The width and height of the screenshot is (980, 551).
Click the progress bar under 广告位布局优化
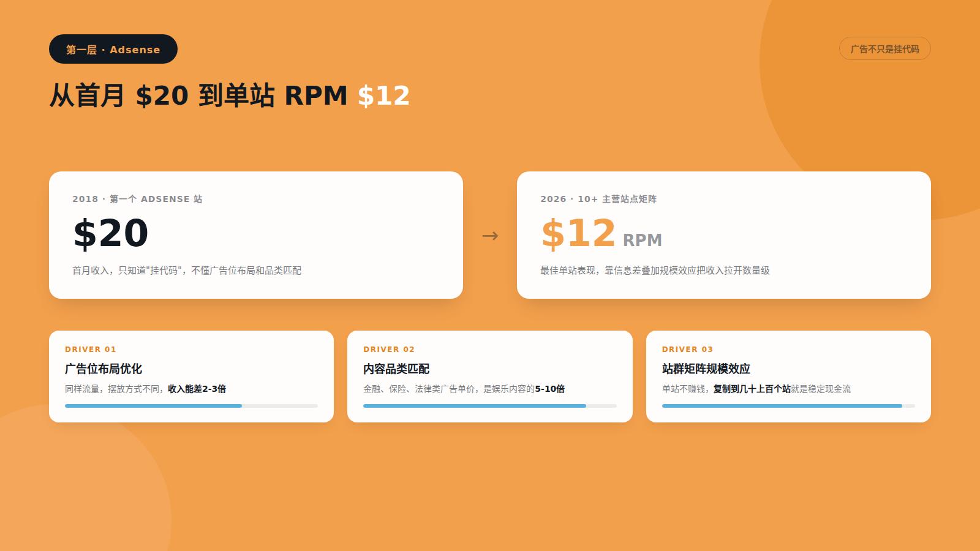[x=191, y=406]
